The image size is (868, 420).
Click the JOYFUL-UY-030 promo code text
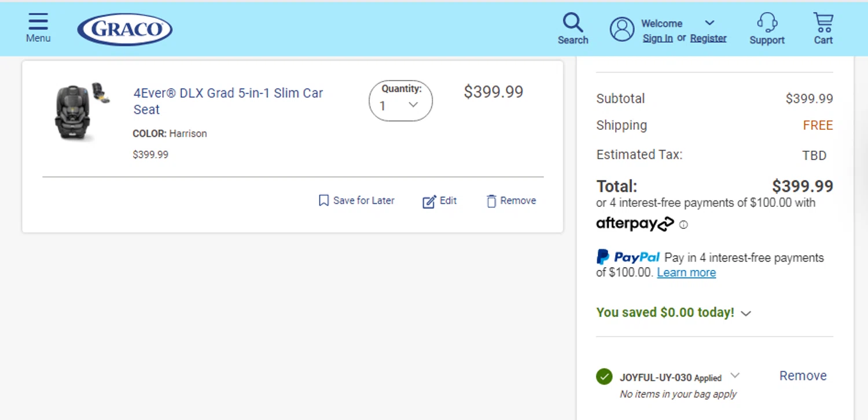656,378
